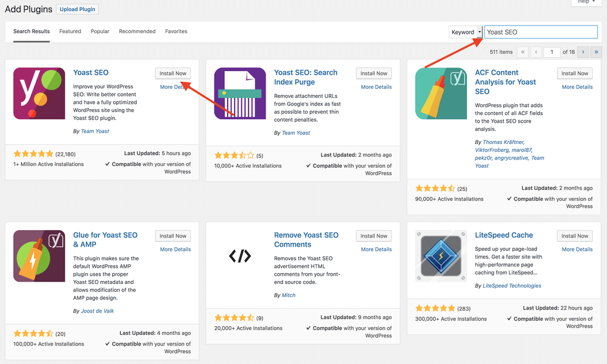
Task: Click '1+ Million Active Installations' text
Action: pyautogui.click(x=49, y=164)
